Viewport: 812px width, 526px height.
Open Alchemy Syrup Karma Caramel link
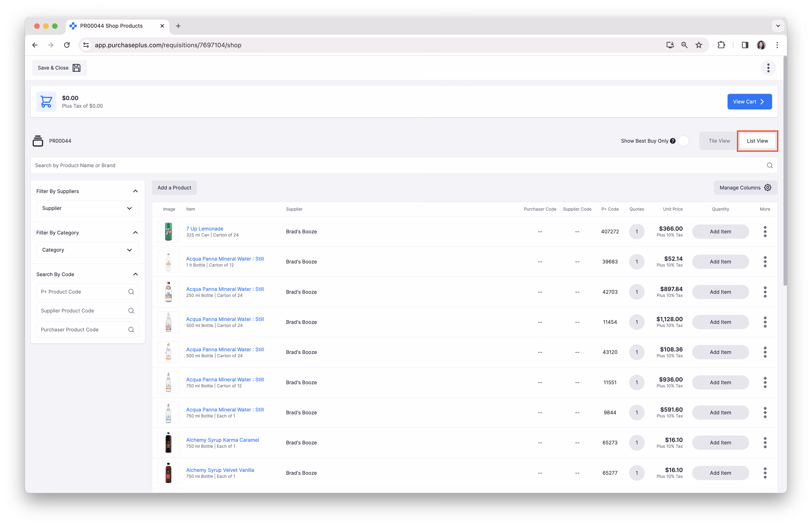click(x=222, y=440)
